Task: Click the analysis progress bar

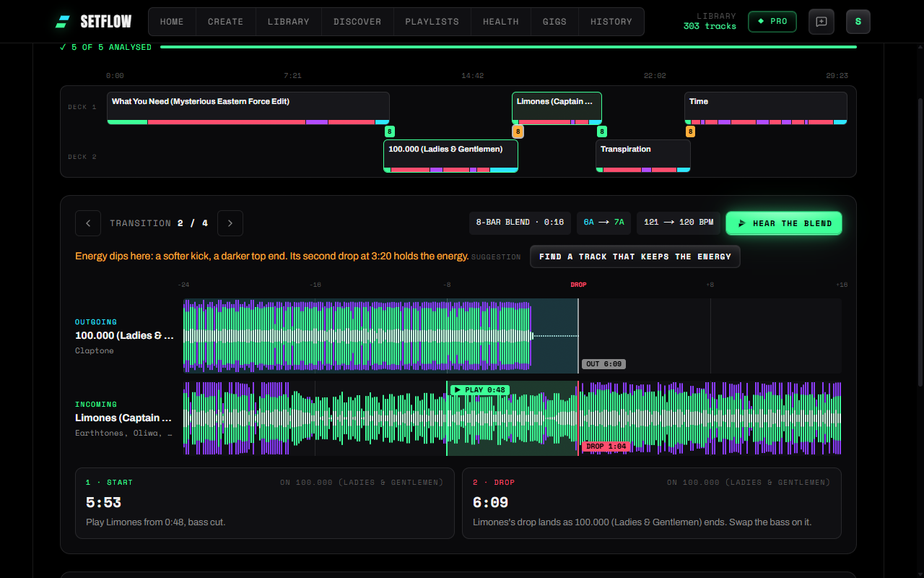Action: coord(508,47)
